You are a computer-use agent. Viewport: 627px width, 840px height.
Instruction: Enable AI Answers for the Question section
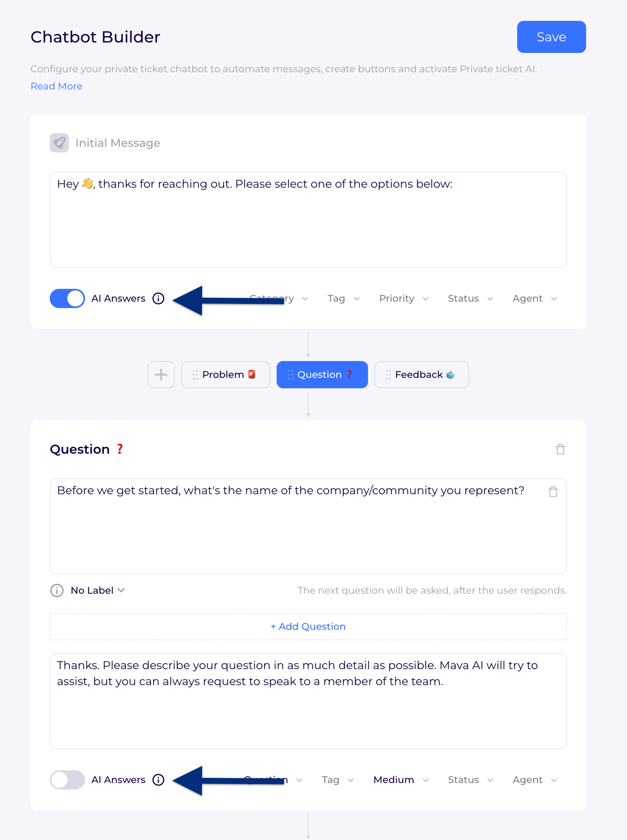point(67,780)
